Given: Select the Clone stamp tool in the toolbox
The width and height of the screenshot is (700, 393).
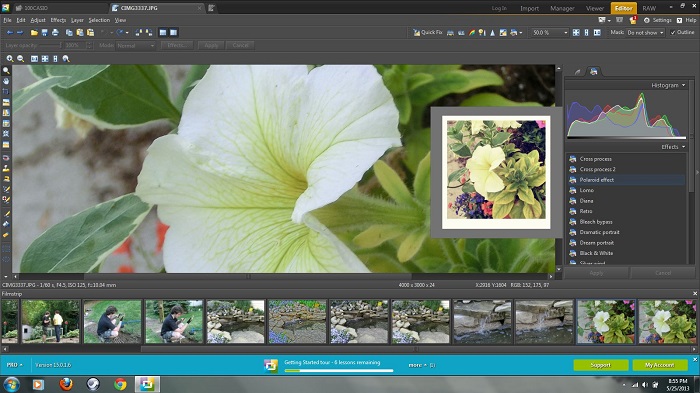Looking at the screenshot, I should pos(6,168).
